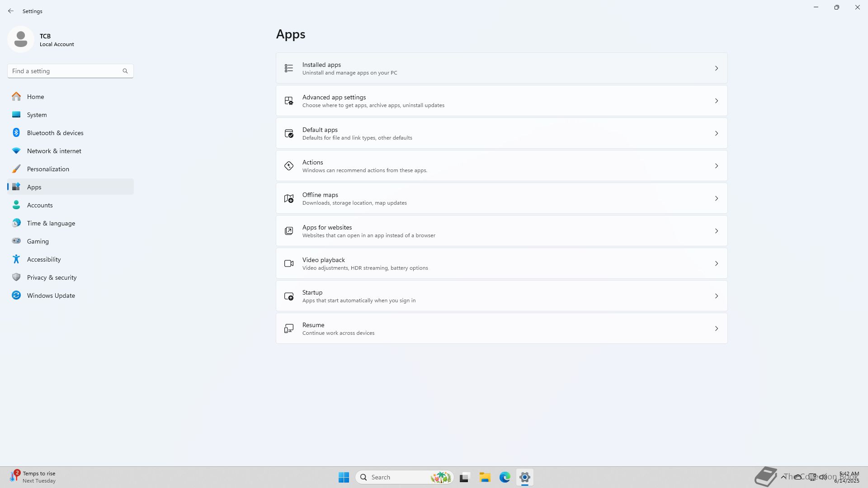Image resolution: width=868 pixels, height=488 pixels.
Task: Click Find a setting search box
Action: [66, 71]
